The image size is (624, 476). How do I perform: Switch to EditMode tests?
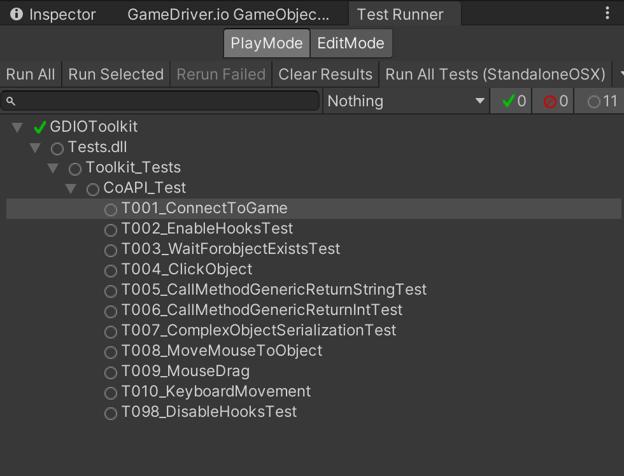pyautogui.click(x=350, y=43)
